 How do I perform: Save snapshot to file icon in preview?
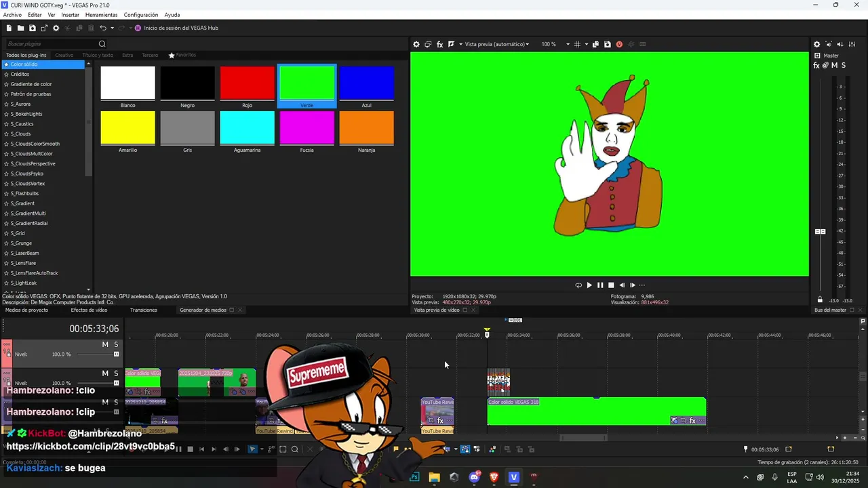pos(607,44)
